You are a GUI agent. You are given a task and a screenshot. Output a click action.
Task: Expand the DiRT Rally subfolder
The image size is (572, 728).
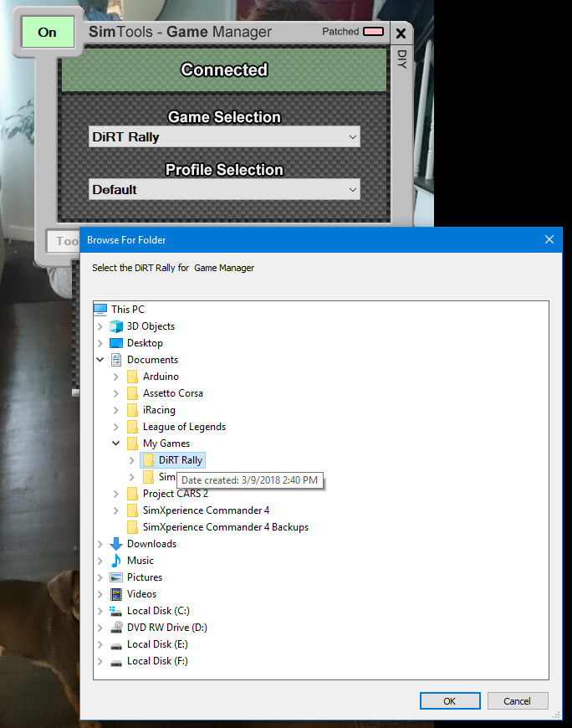(132, 460)
